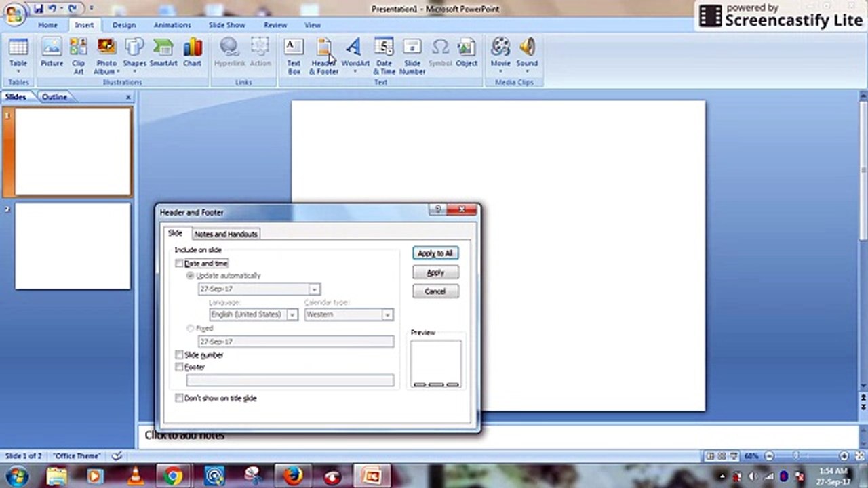This screenshot has height=488, width=868.
Task: Switch to Slide Sorter view
Action: pos(722,456)
